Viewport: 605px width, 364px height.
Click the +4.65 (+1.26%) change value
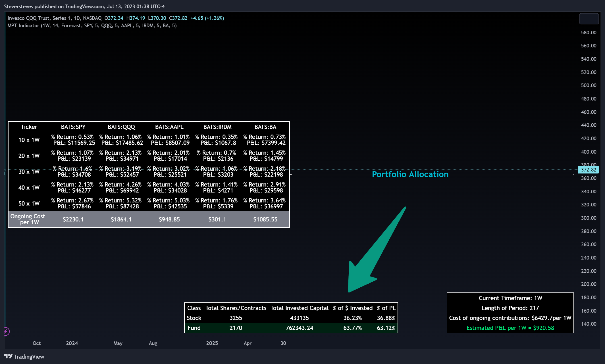click(x=207, y=18)
